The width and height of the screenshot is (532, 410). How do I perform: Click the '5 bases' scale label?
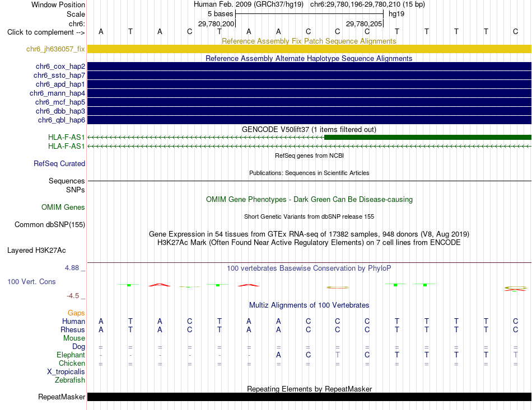click(221, 14)
